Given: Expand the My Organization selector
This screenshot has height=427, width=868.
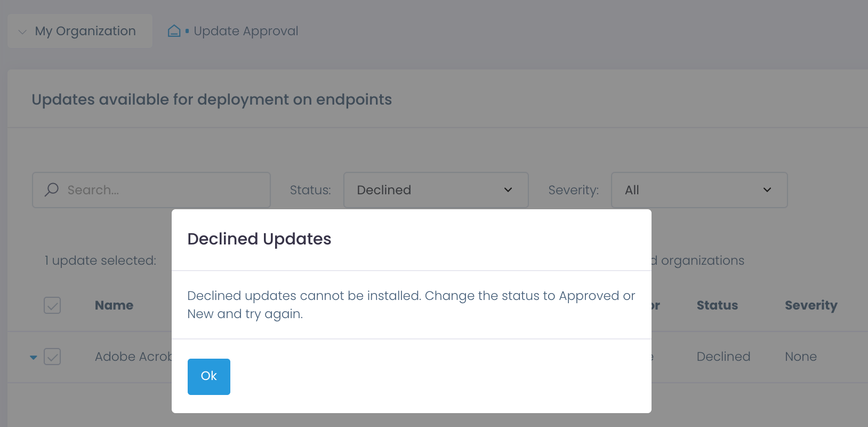Looking at the screenshot, I should pyautogui.click(x=79, y=31).
